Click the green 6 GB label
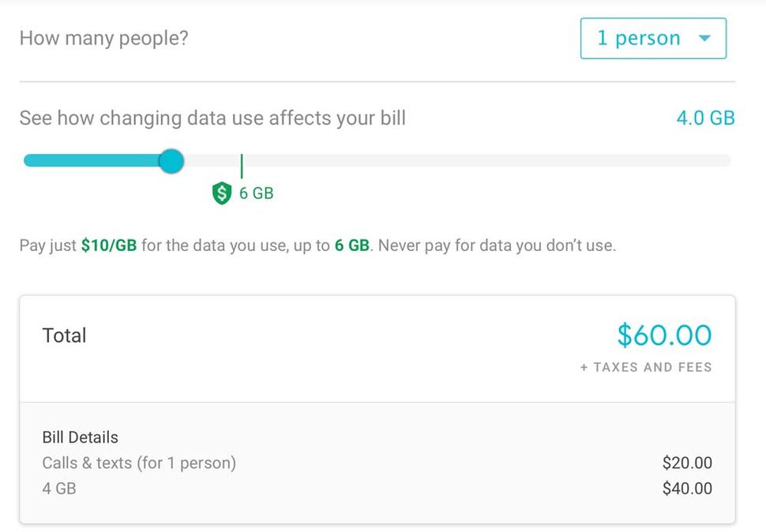The height and width of the screenshot is (532, 766). [258, 192]
